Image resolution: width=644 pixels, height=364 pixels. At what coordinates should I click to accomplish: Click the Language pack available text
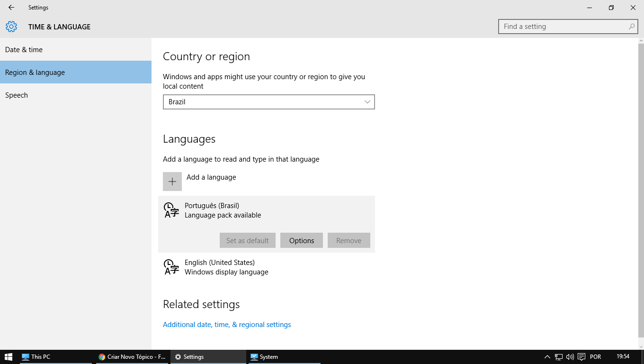pyautogui.click(x=223, y=215)
